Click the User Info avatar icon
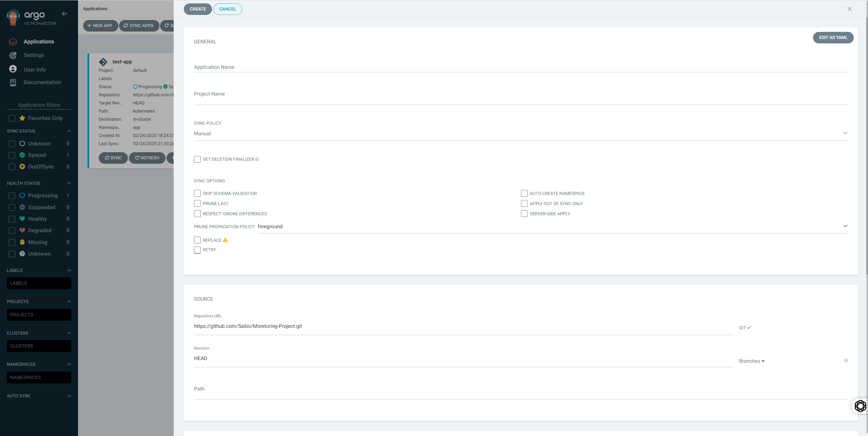 (13, 69)
